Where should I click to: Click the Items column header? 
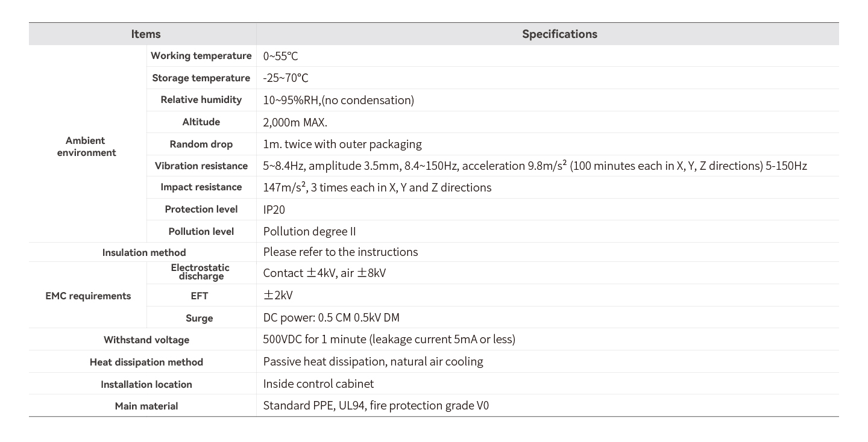point(146,34)
